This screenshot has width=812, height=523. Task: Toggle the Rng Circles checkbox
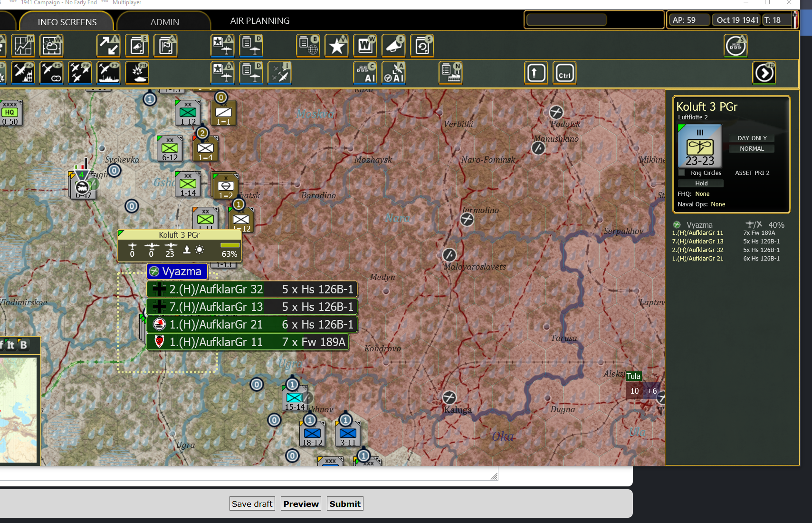pos(682,173)
